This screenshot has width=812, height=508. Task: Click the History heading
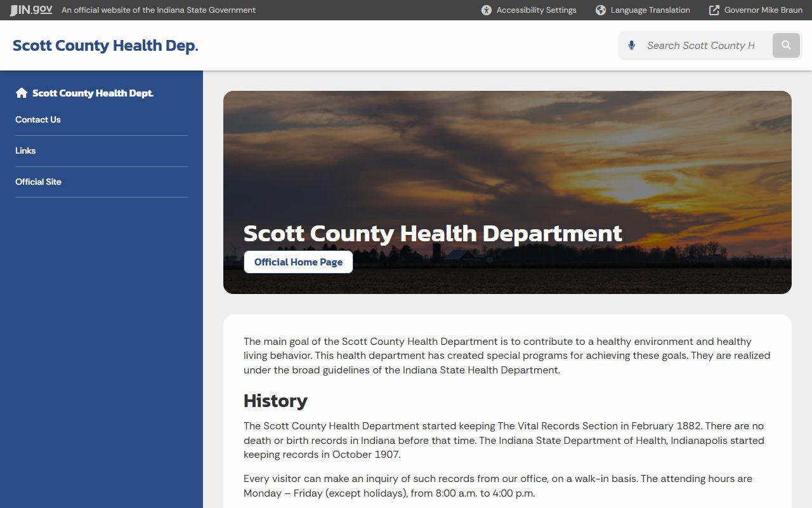pos(275,401)
